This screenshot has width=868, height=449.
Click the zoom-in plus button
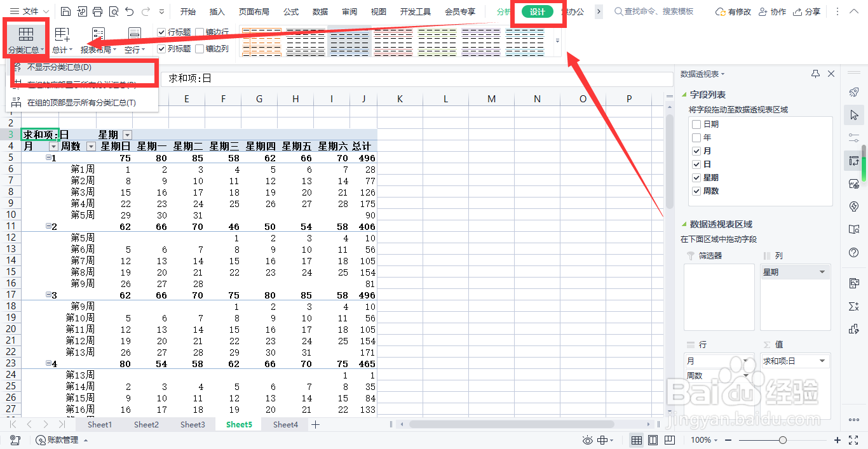838,440
